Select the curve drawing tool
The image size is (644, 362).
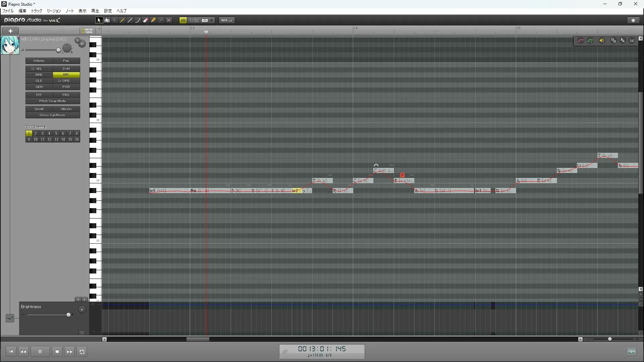click(138, 20)
